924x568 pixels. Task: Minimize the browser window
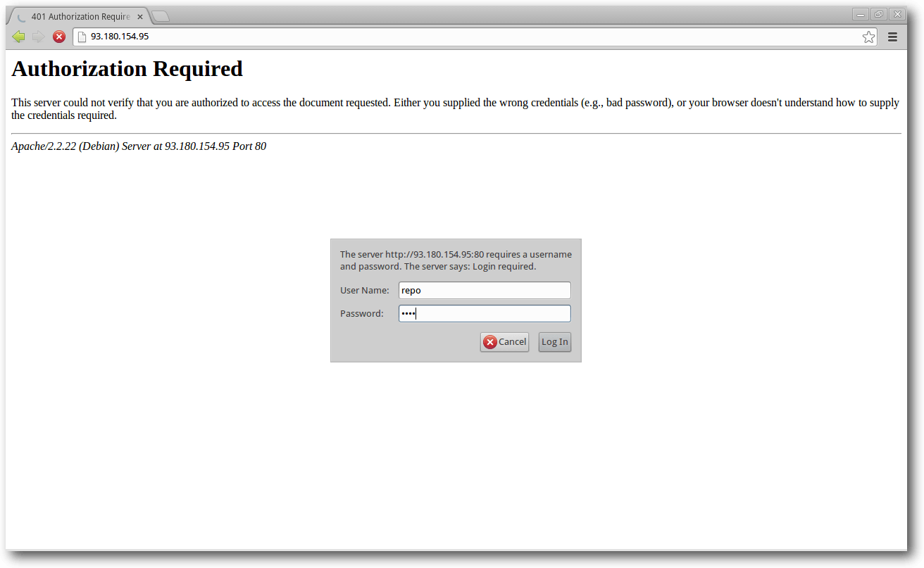pos(861,14)
